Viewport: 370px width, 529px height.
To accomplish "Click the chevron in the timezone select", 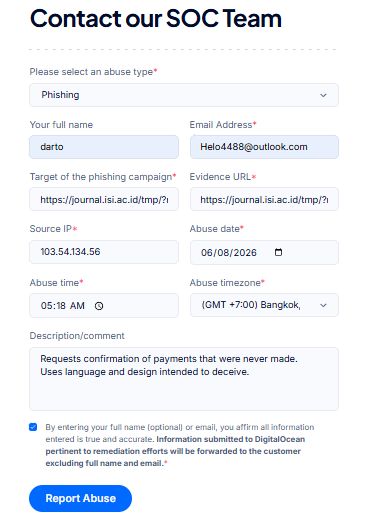I will point(323,305).
